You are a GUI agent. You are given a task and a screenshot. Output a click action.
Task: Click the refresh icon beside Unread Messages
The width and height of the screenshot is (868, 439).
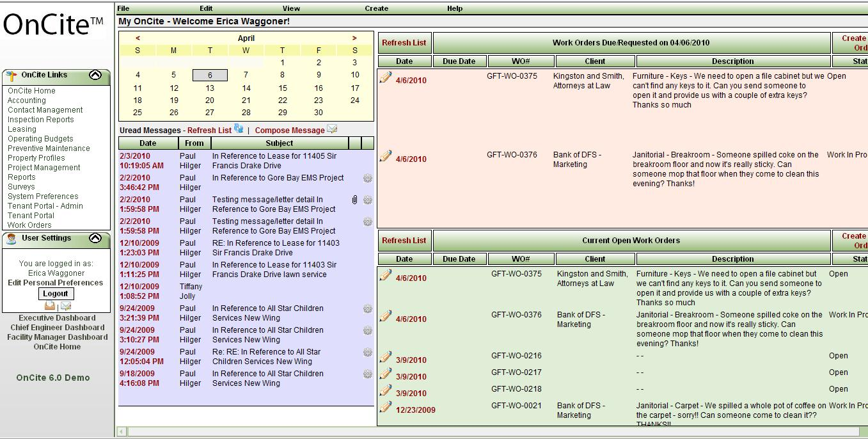coord(239,129)
